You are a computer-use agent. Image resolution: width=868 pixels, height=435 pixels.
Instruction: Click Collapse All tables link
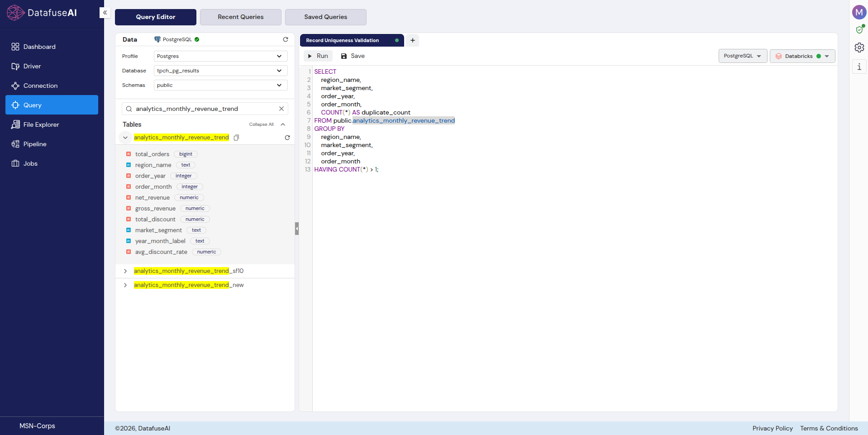point(261,124)
